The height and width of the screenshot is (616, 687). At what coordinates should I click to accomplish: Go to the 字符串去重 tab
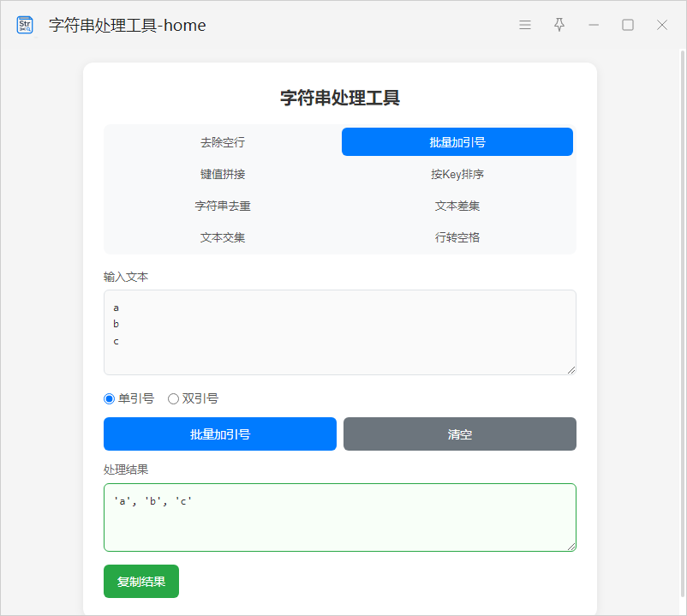[223, 206]
